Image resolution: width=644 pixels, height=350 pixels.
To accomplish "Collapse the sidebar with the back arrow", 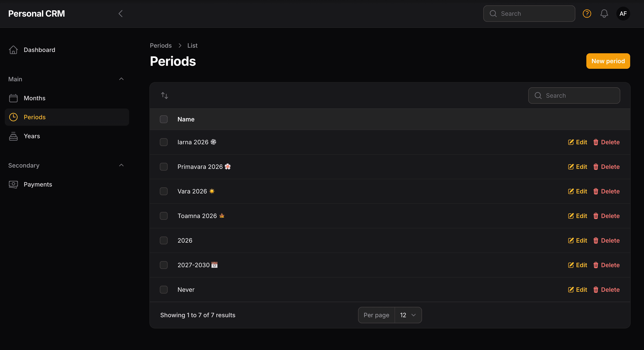I will (x=121, y=14).
